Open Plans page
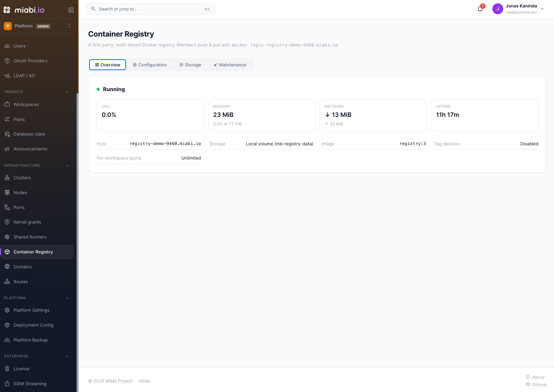 coord(37,120)
